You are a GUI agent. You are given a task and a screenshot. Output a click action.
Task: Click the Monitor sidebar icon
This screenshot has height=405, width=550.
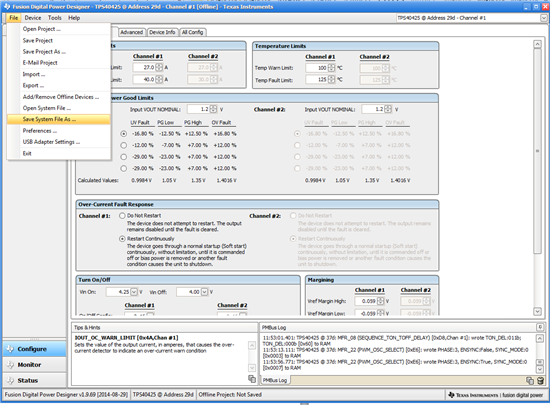click(x=10, y=365)
